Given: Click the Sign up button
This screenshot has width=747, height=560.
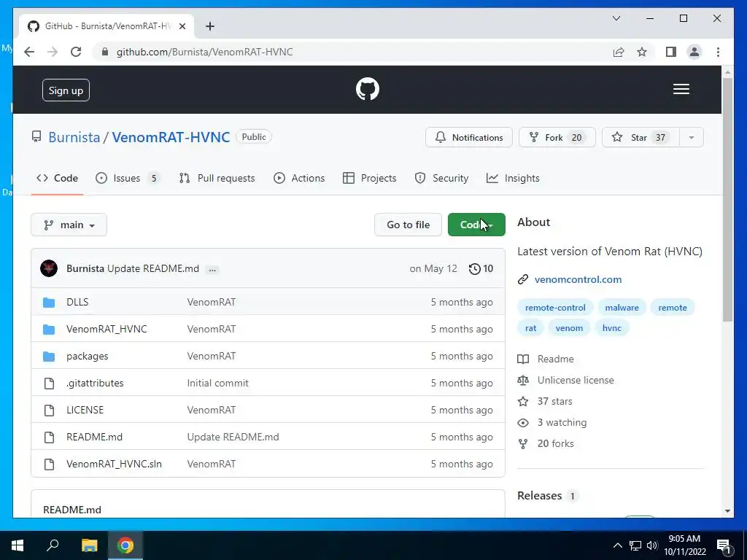Looking at the screenshot, I should coord(66,90).
